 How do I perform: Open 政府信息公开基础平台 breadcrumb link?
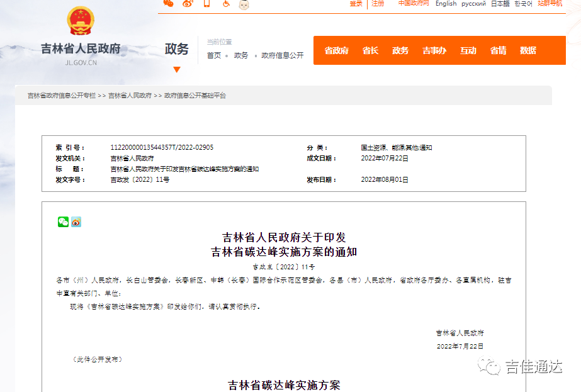click(195, 96)
